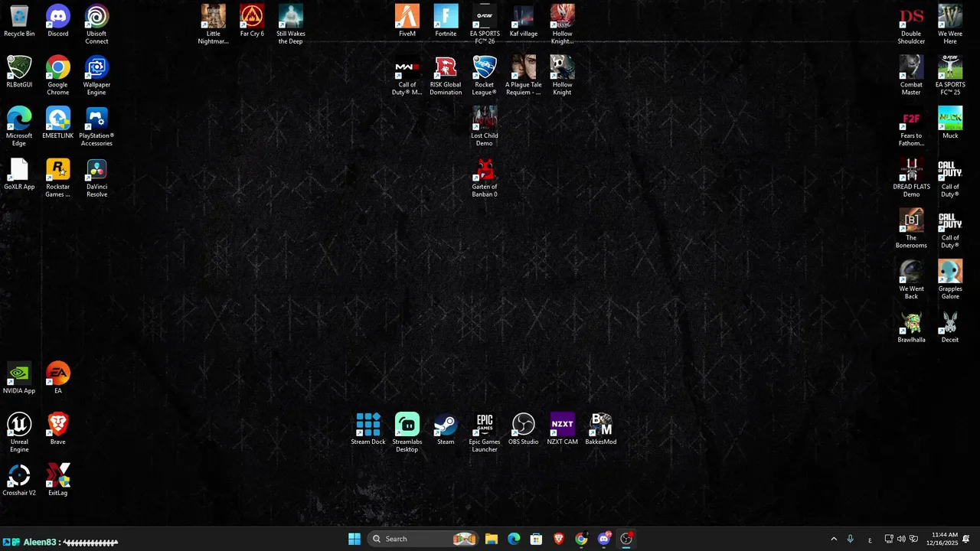Select the EA app desktop icon
Image resolution: width=980 pixels, height=551 pixels.
click(x=58, y=378)
